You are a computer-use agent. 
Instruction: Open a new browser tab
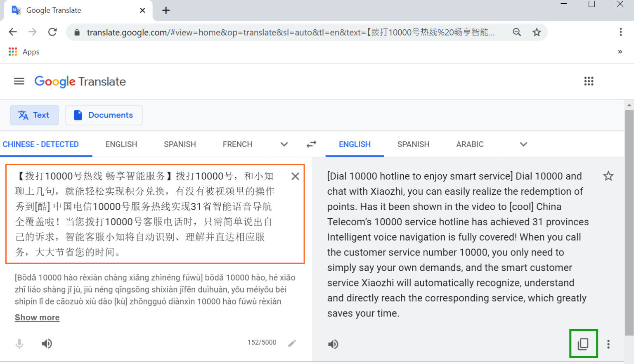pyautogui.click(x=166, y=10)
